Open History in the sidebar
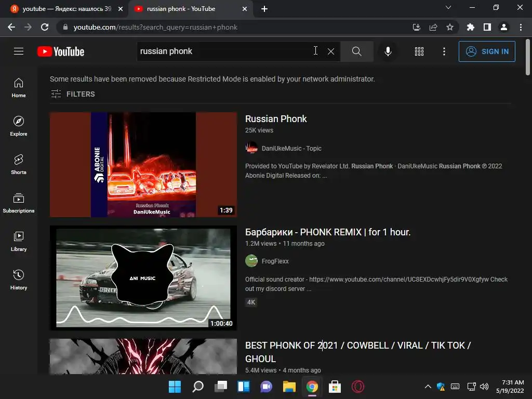This screenshot has width=532, height=399. pyautogui.click(x=19, y=280)
